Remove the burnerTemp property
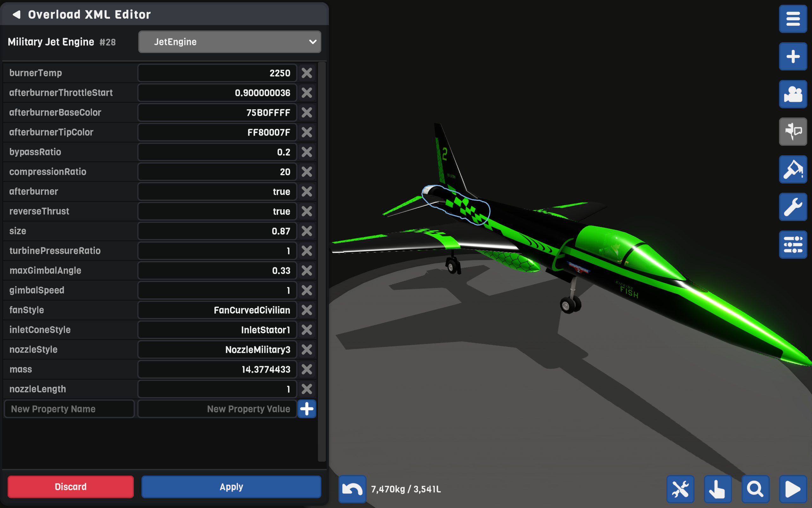Screen dimensions: 812x508 (307, 73)
